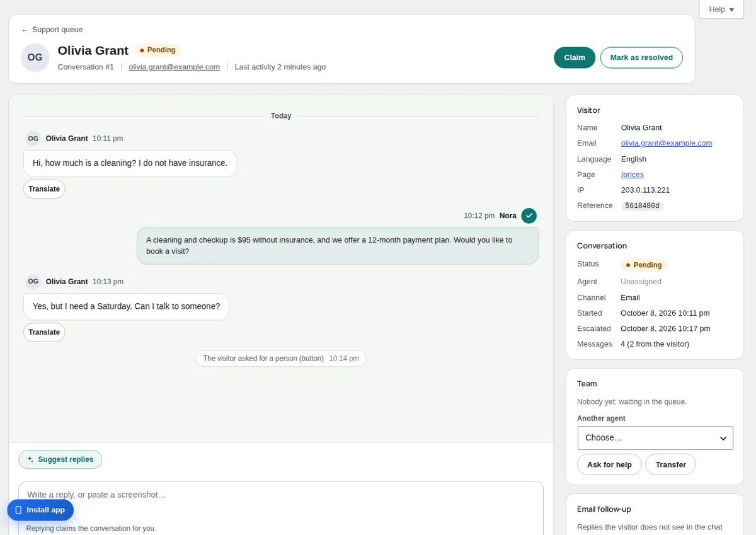Click Suggest replies button
The image size is (756, 535).
click(60, 459)
